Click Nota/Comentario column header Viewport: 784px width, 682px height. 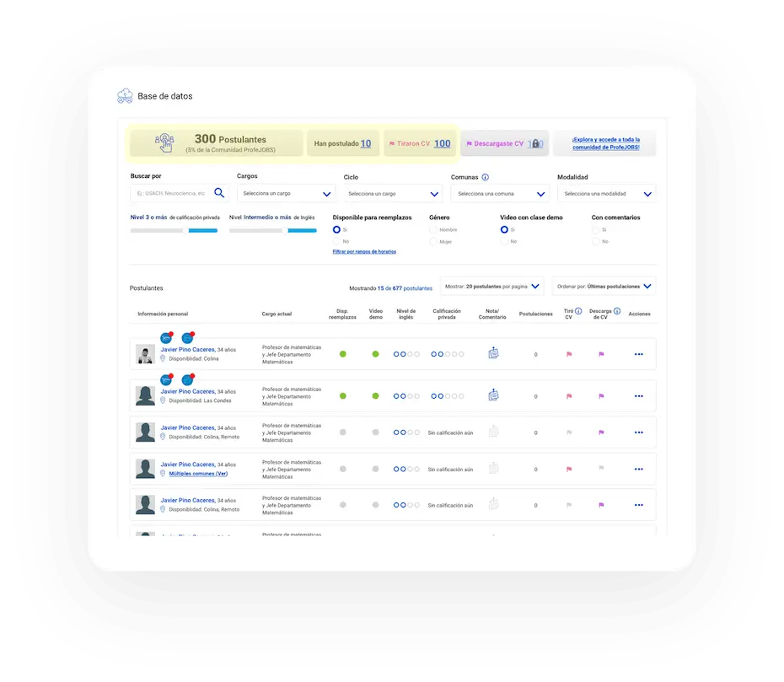pyautogui.click(x=492, y=314)
